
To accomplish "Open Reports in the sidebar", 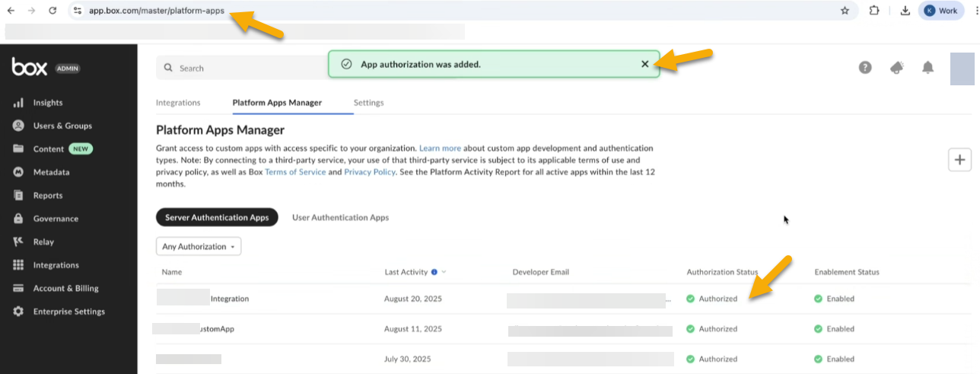I will pyautogui.click(x=37, y=196).
